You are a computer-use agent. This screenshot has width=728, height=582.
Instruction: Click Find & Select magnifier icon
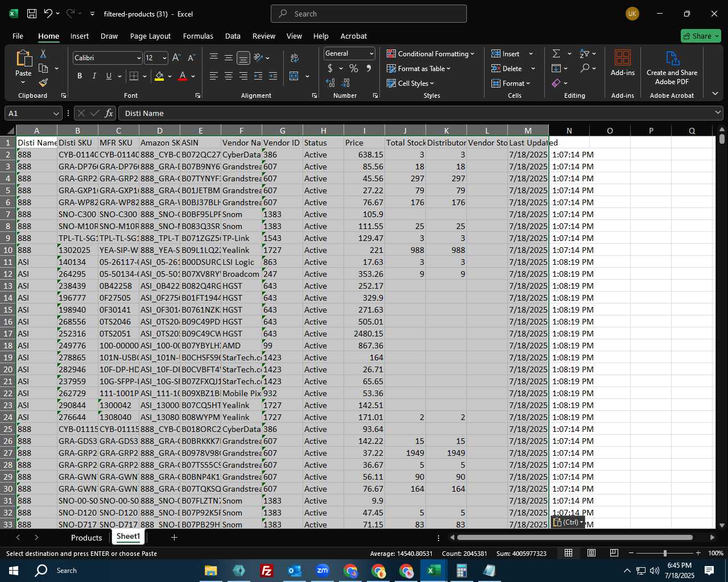585,68
